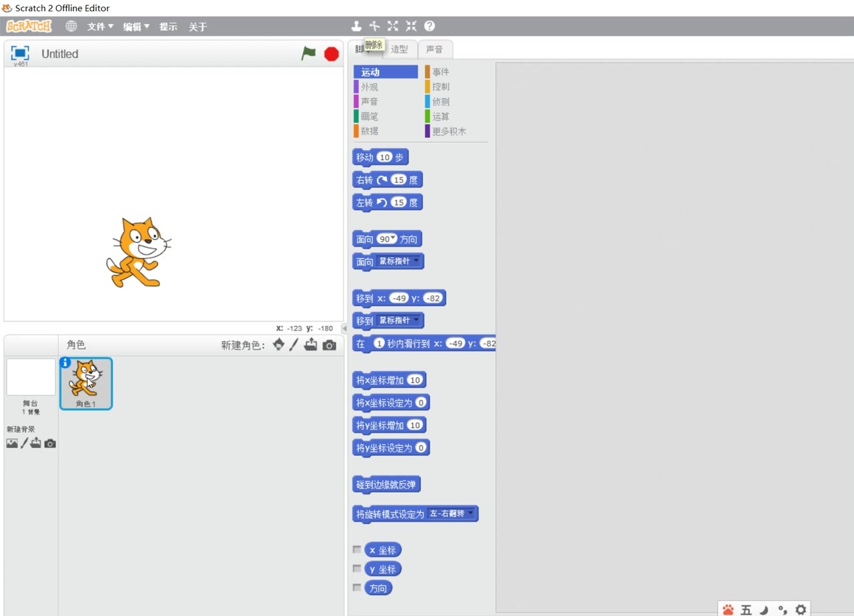Paint a new backdrop
854x616 pixels.
24,443
